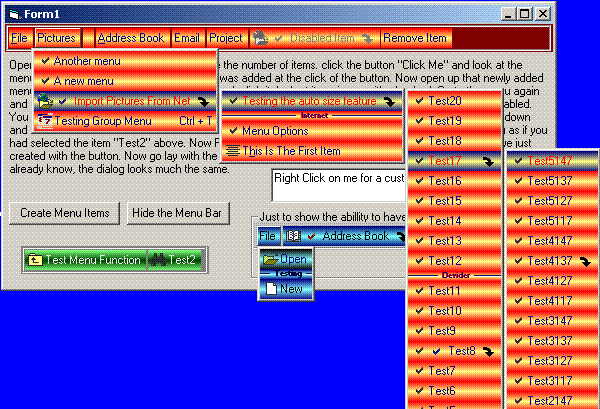
Task: Select the Test14 menu item
Action: pos(455,220)
